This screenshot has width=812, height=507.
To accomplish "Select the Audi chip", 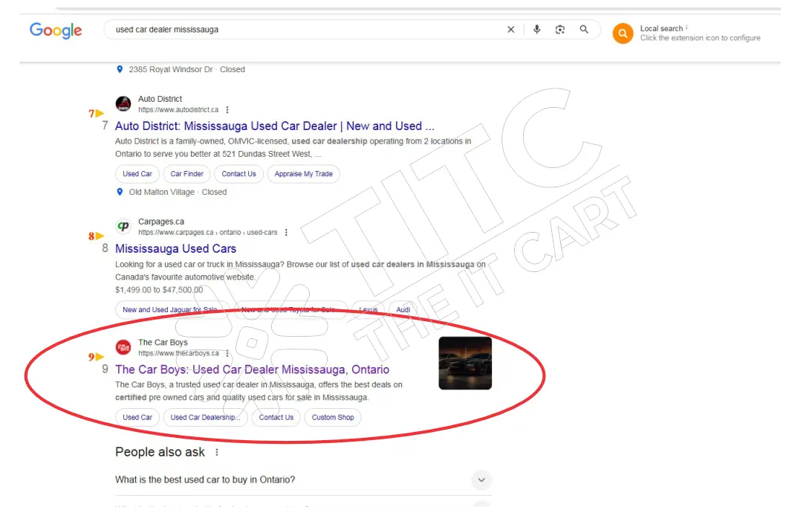I will tap(403, 309).
